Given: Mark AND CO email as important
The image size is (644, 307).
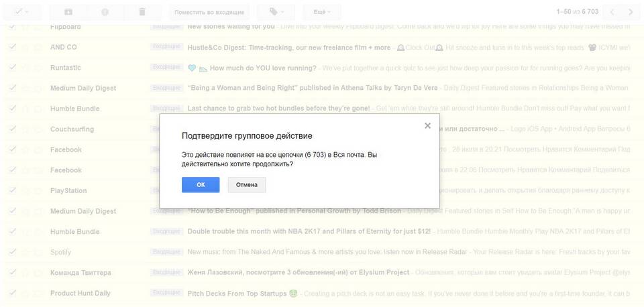Looking at the screenshot, I should [x=38, y=47].
